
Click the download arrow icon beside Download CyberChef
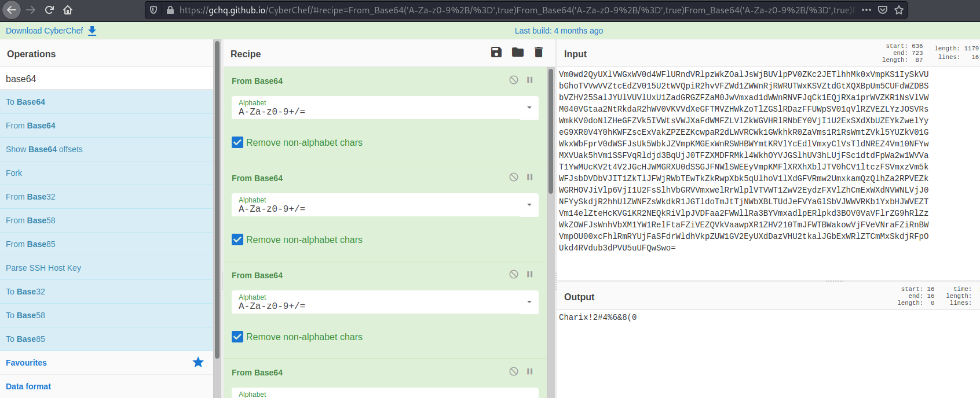tap(92, 31)
